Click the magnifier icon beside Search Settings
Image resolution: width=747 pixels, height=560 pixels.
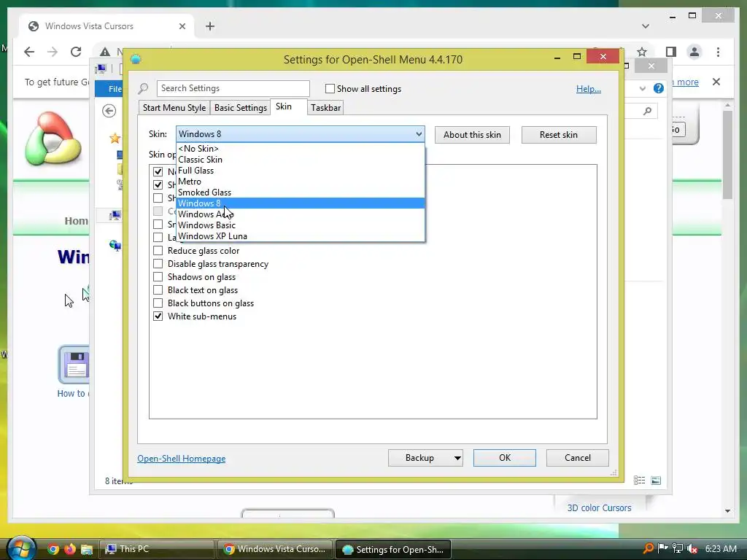pyautogui.click(x=143, y=88)
